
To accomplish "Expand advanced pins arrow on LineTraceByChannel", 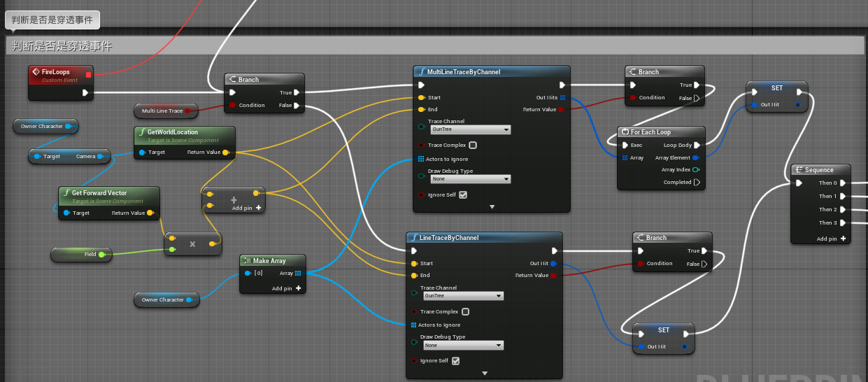I will [484, 374].
